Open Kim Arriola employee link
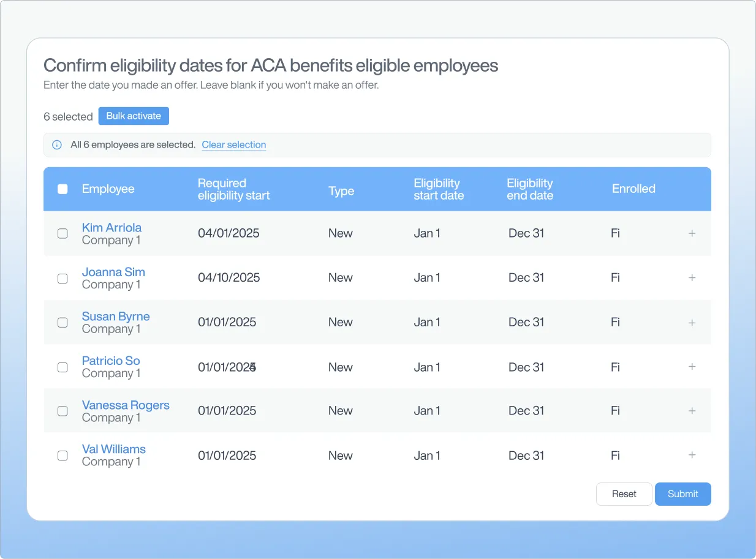Image resolution: width=756 pixels, height=559 pixels. coord(112,228)
